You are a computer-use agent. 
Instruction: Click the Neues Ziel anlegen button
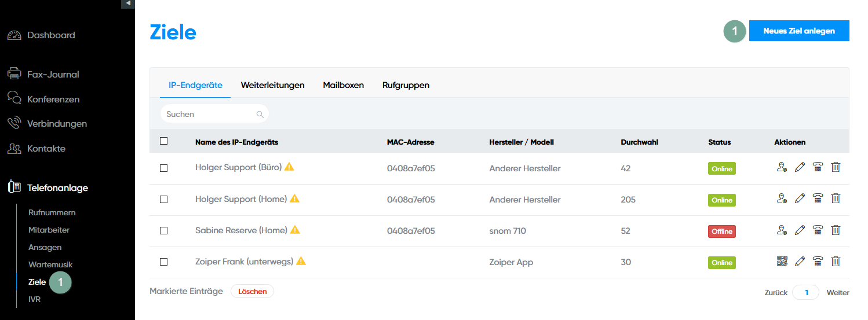(x=798, y=31)
